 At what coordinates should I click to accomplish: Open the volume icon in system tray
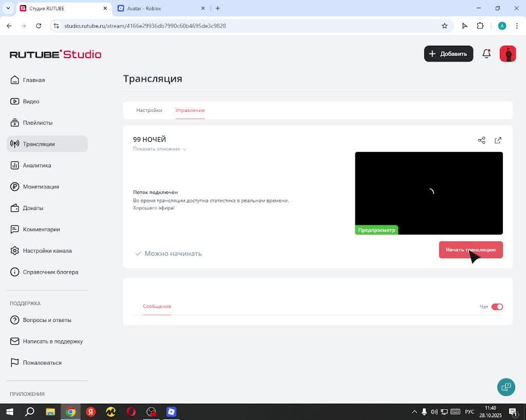coord(434,412)
